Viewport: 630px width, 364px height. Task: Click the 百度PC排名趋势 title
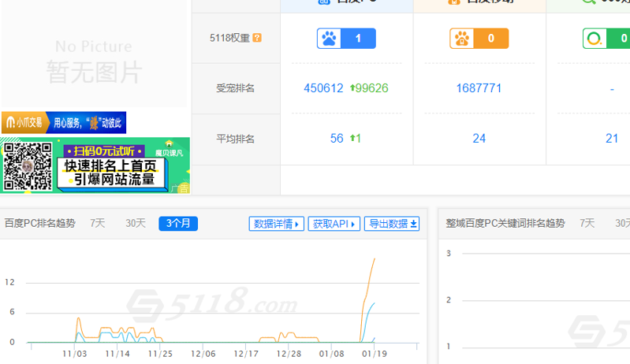(x=39, y=223)
